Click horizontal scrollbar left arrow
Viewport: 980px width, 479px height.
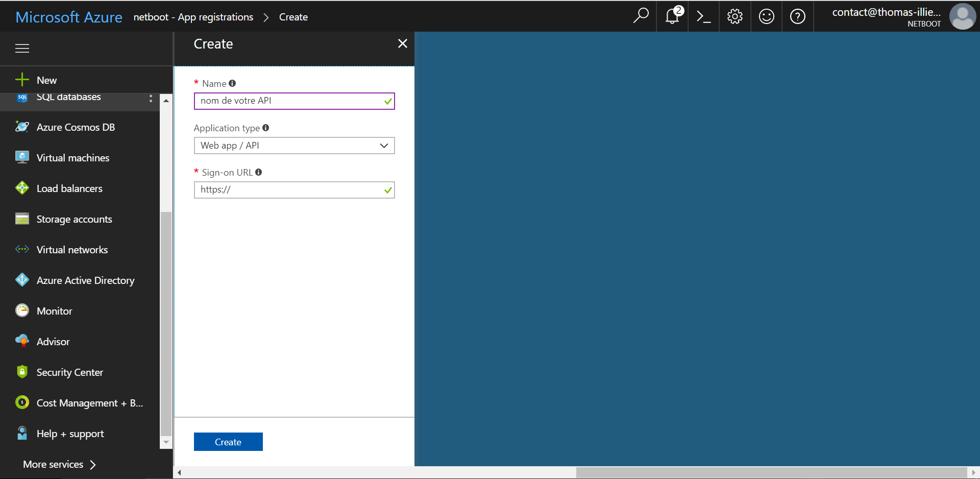[x=179, y=472]
